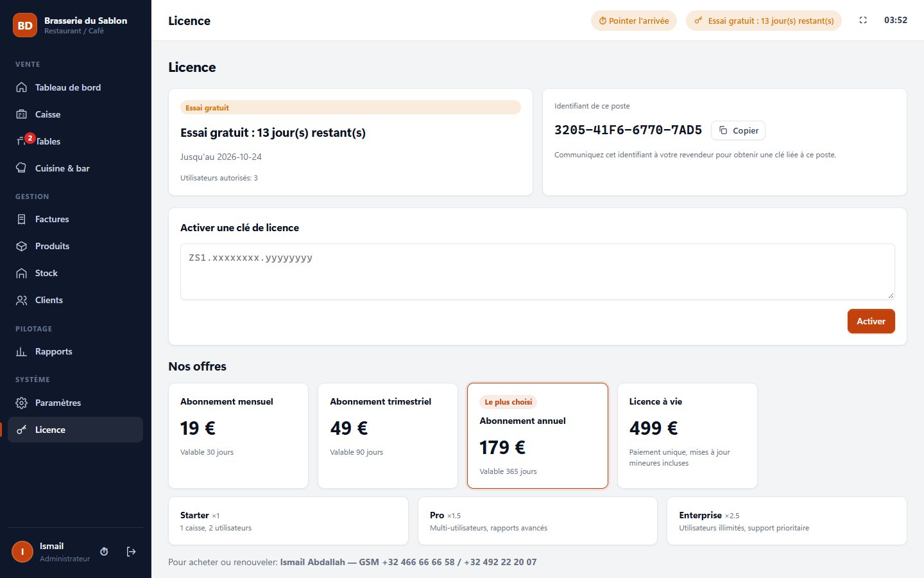Click the BD brand logo

(25, 26)
